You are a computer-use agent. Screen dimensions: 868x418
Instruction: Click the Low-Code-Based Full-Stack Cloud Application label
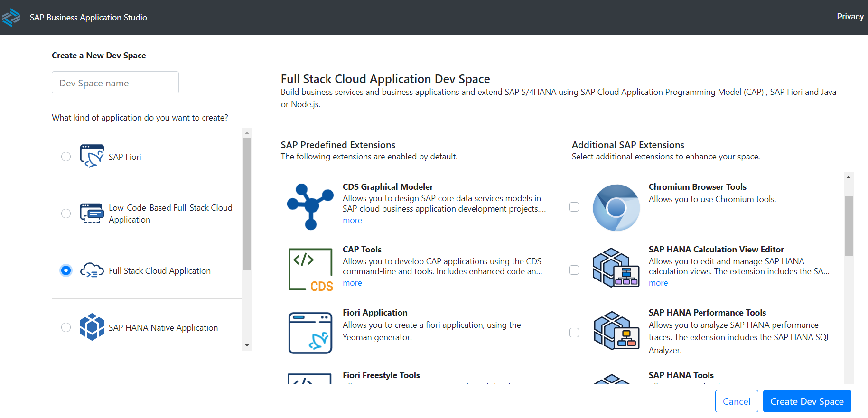(170, 214)
